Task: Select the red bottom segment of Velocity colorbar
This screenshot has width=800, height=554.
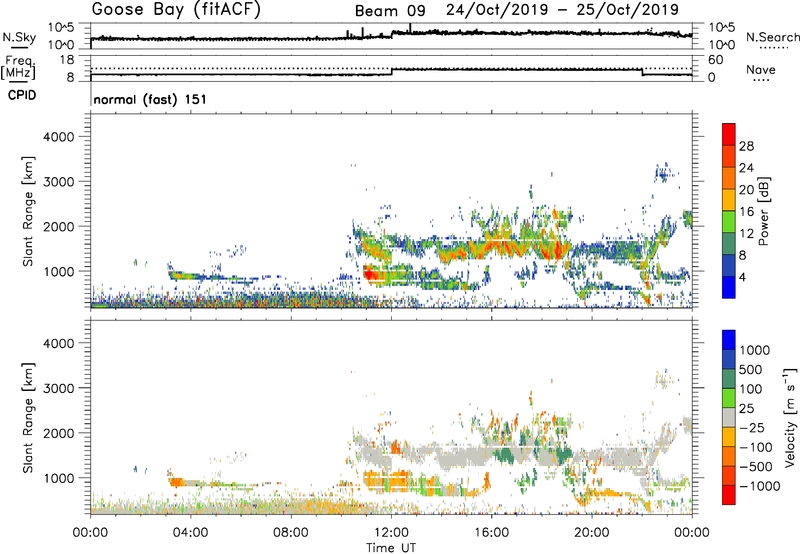Action: click(x=729, y=495)
